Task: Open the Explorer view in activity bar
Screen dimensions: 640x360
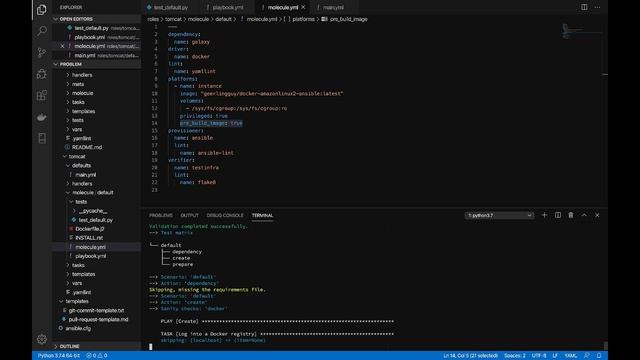Action: pos(42,9)
